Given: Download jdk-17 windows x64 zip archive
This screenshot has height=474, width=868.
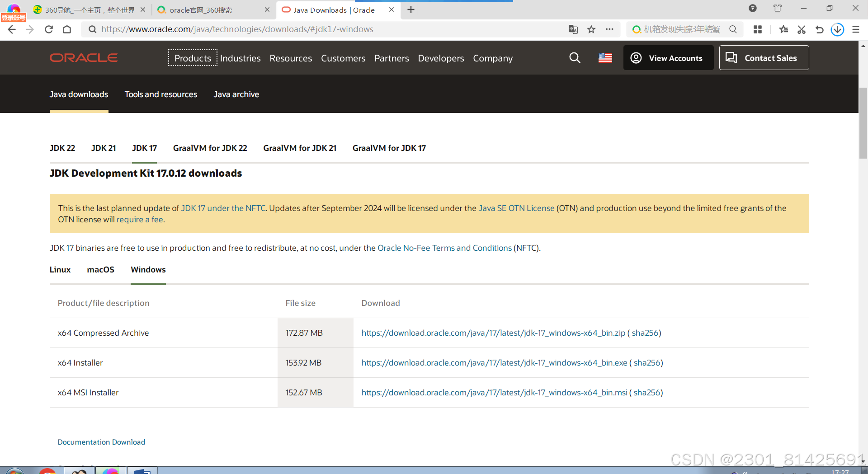Looking at the screenshot, I should pyautogui.click(x=493, y=333).
